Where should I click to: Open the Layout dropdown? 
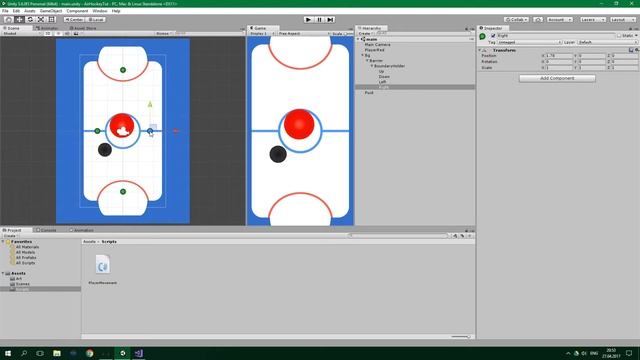[x=624, y=20]
